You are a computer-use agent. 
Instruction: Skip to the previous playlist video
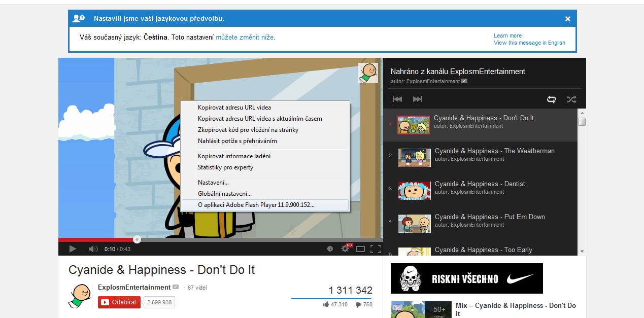click(397, 99)
